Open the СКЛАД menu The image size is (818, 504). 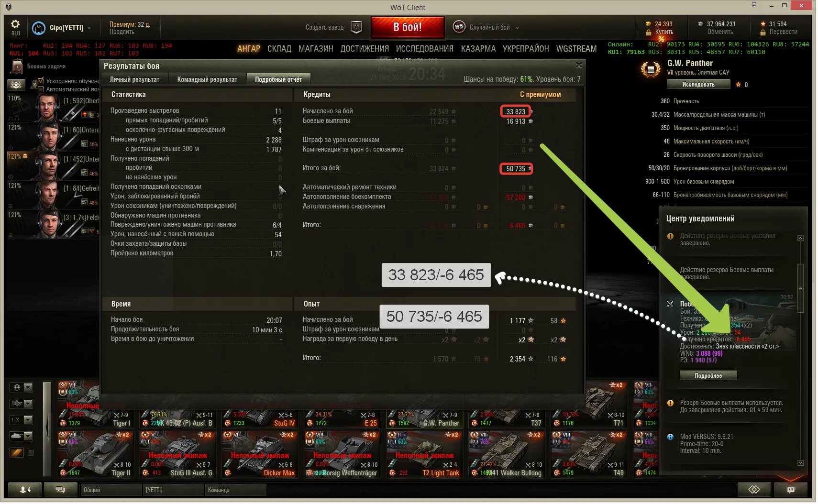279,49
